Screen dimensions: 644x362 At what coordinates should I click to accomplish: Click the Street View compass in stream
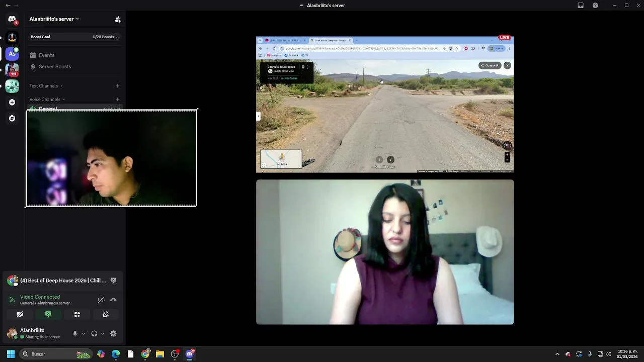[507, 146]
